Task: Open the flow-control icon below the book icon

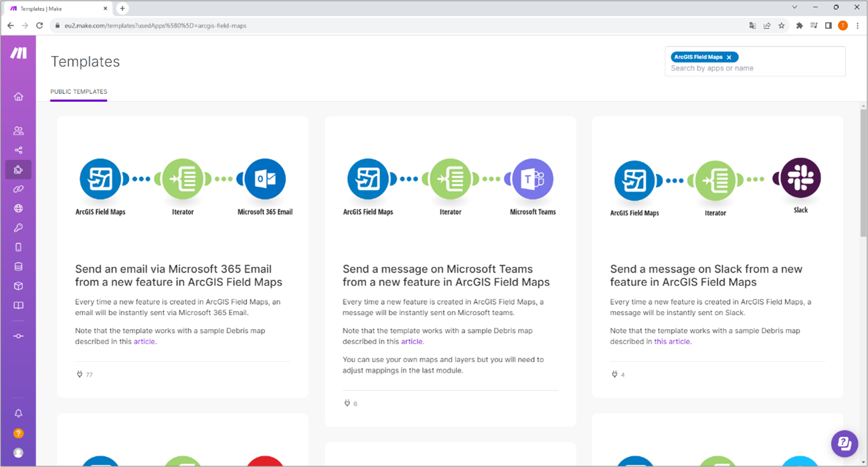Action: tap(18, 336)
